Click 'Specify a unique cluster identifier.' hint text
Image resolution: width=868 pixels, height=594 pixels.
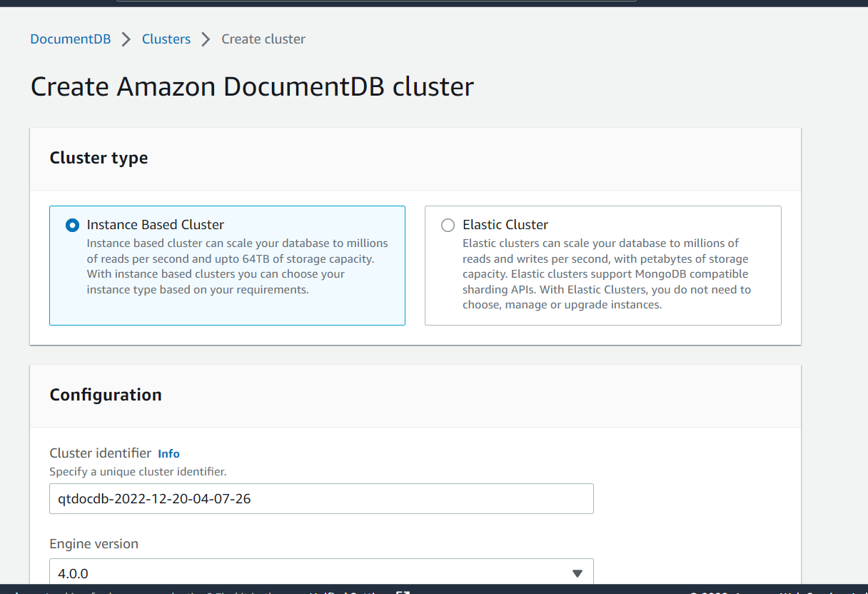(x=138, y=472)
